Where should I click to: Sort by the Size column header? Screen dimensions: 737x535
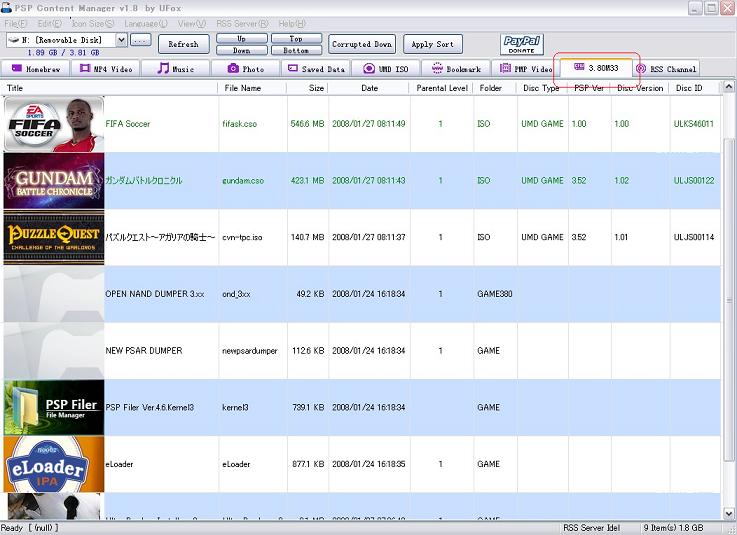coord(307,88)
